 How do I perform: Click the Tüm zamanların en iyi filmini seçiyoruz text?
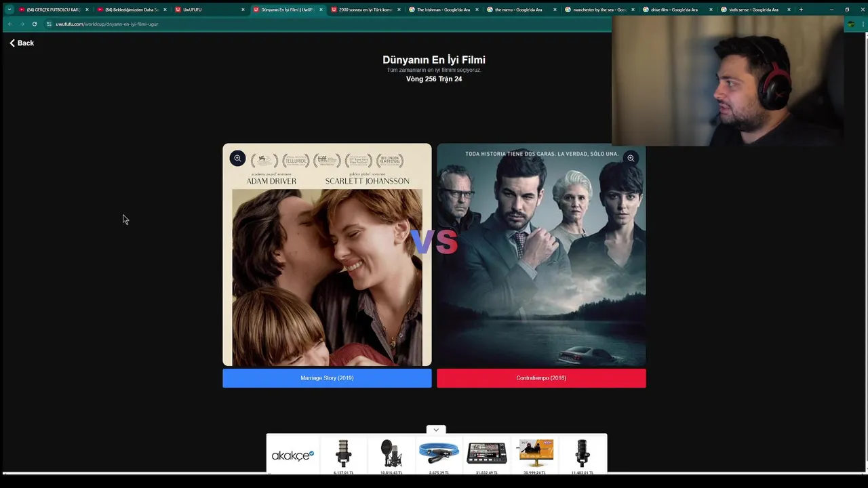[x=434, y=70]
